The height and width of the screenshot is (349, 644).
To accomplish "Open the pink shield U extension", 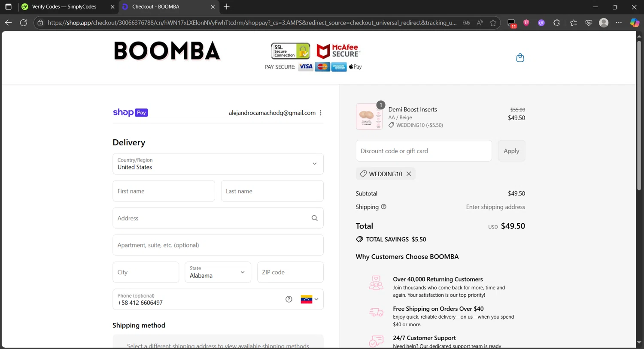I will pos(526,23).
